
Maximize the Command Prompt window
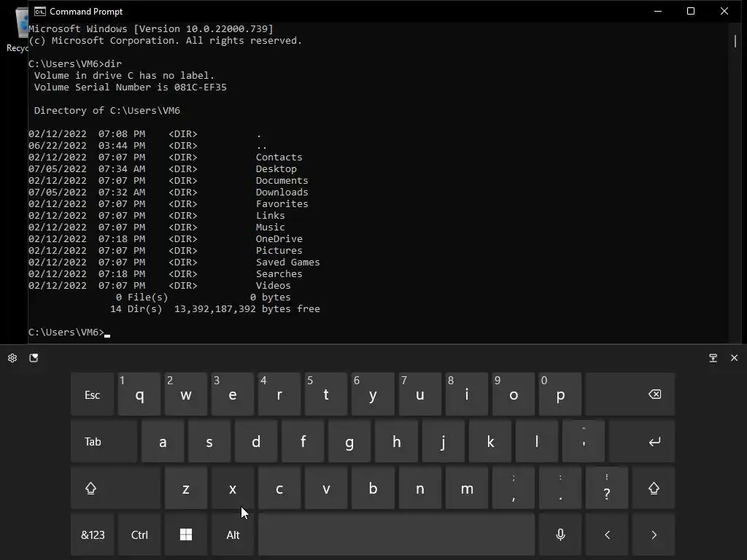691,11
